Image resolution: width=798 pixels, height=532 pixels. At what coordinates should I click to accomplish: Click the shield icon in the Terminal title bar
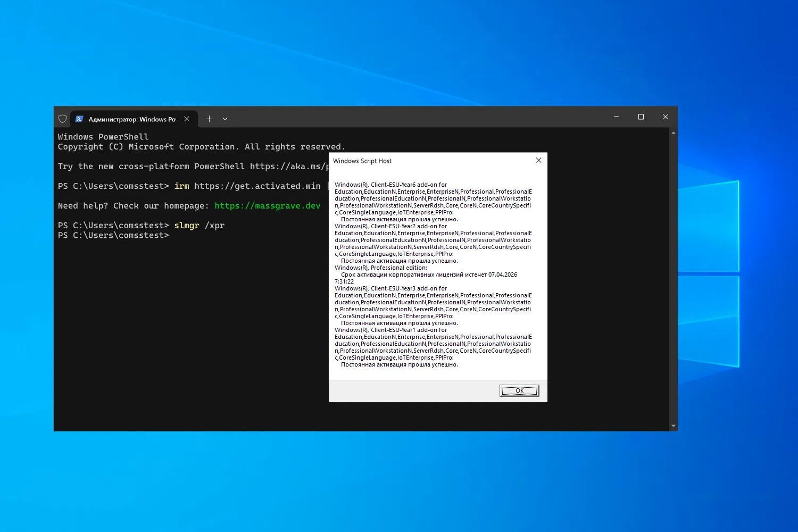click(x=62, y=119)
